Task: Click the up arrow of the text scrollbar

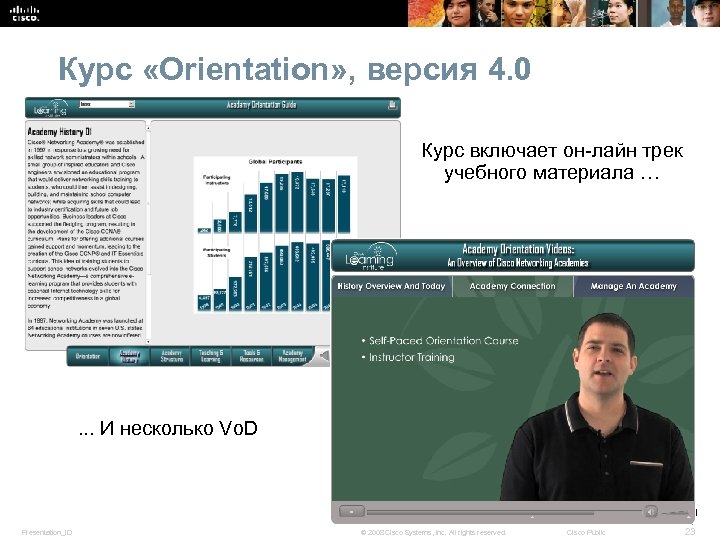Action: pyautogui.click(x=148, y=127)
